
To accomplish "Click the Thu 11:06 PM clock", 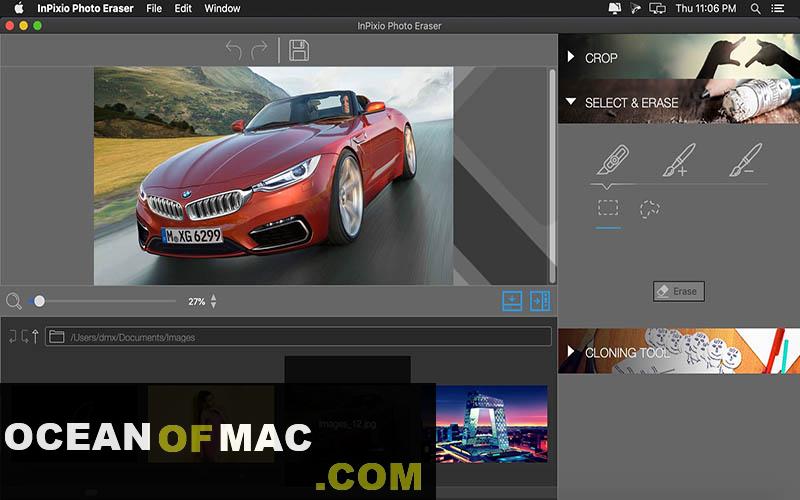I will [x=706, y=8].
